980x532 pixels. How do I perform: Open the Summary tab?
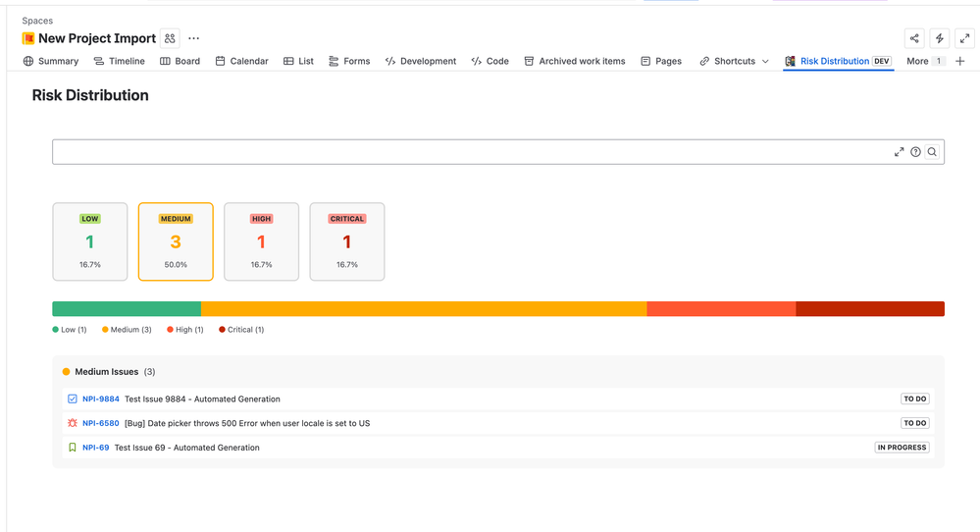[x=51, y=61]
